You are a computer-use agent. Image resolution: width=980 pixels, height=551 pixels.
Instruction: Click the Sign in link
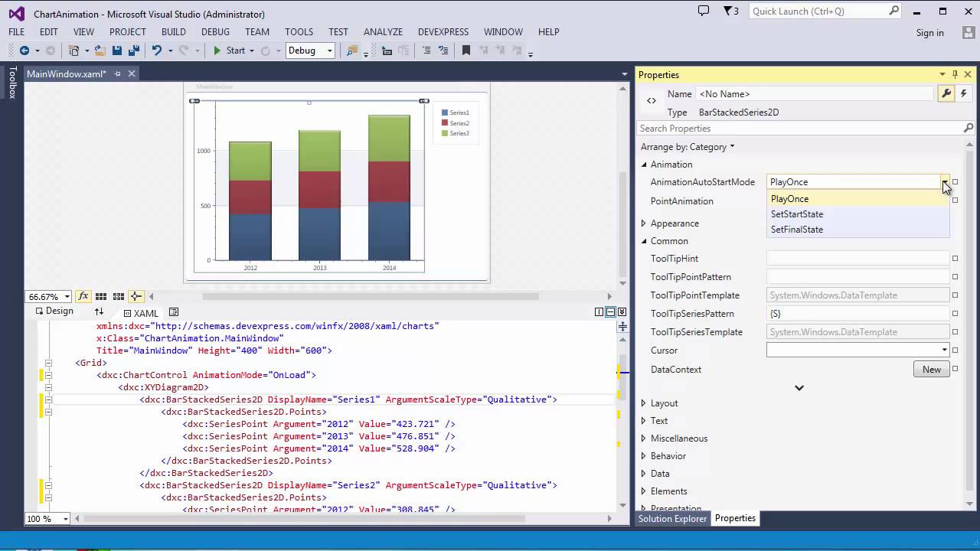tap(929, 33)
